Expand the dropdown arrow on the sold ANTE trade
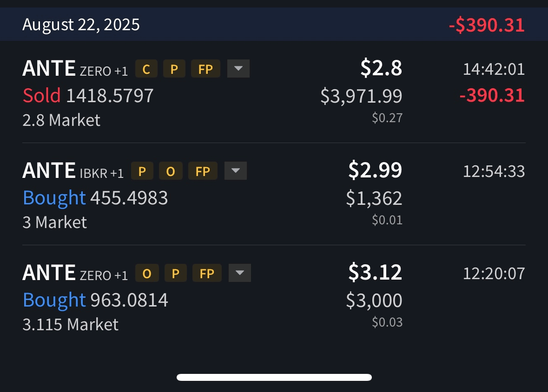Image resolution: width=548 pixels, height=392 pixels. (238, 69)
